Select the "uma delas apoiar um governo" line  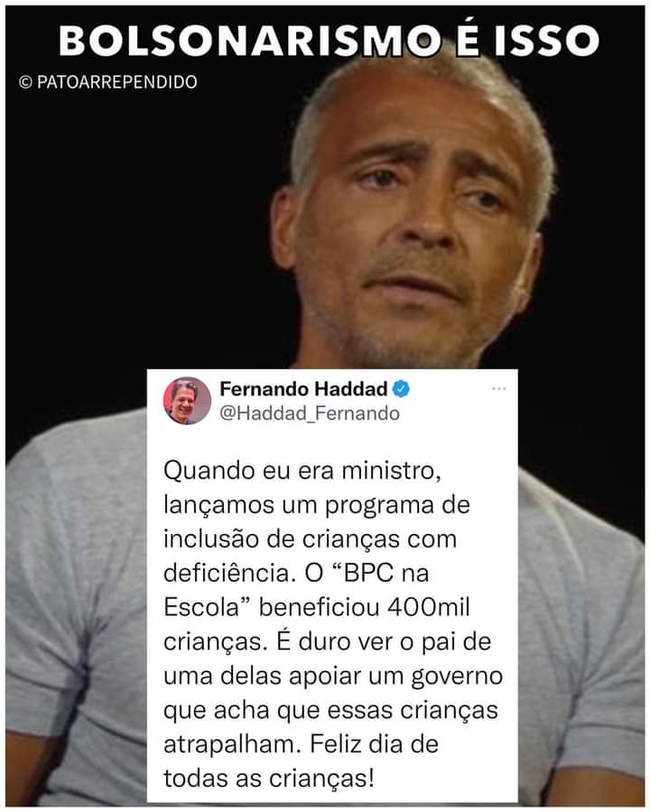click(333, 677)
